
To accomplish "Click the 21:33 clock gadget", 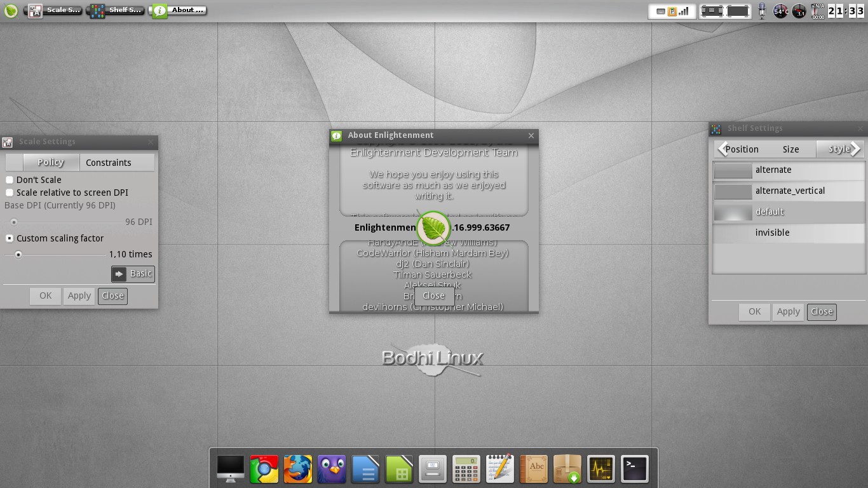I will point(846,11).
